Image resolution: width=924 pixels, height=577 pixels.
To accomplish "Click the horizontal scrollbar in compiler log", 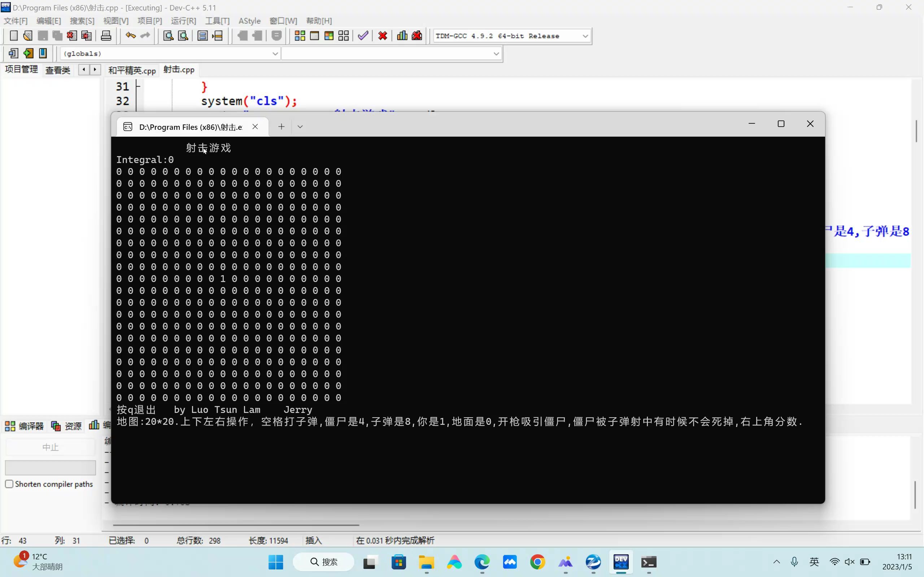I will tap(236, 525).
